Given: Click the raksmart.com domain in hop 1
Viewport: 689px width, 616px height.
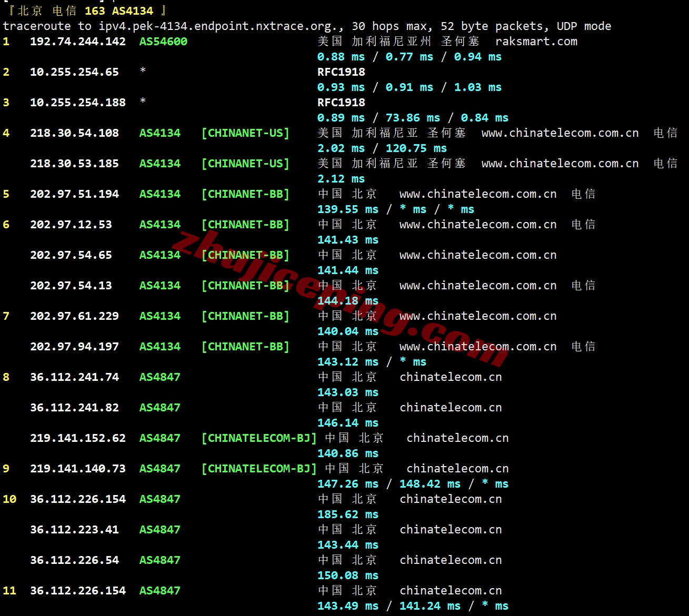Looking at the screenshot, I should tap(536, 42).
